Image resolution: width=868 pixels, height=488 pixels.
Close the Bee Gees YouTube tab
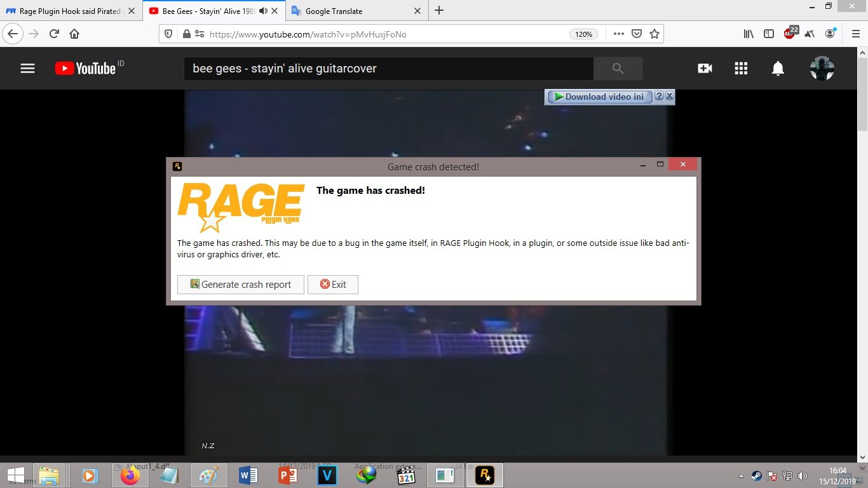[x=275, y=11]
